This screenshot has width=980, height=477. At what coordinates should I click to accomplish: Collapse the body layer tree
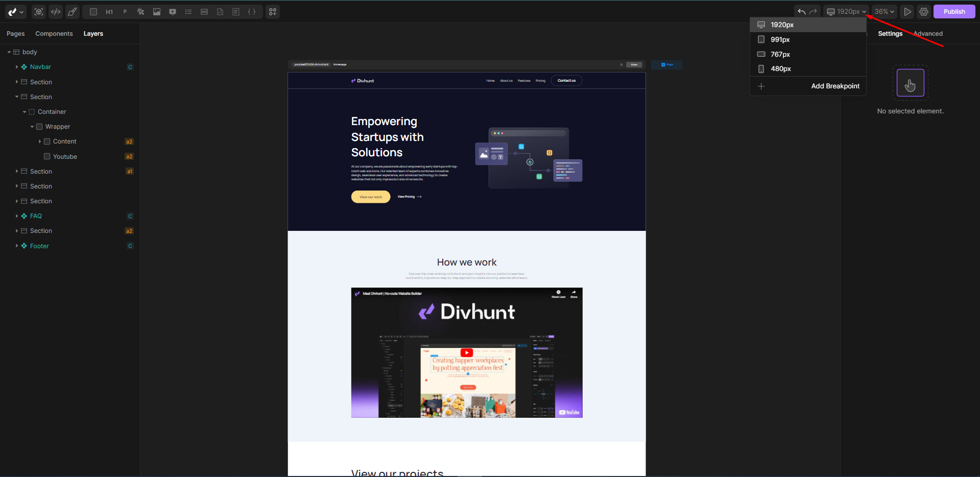coord(9,52)
